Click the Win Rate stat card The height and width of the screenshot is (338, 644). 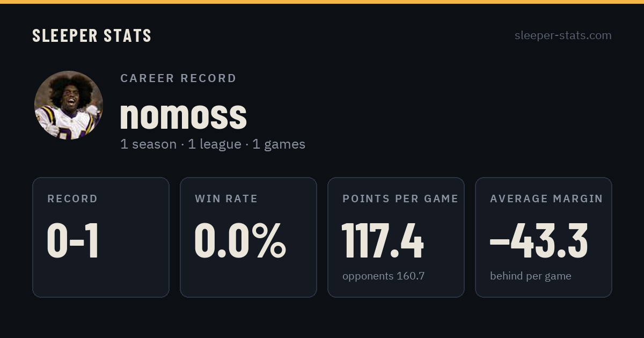[248, 237]
